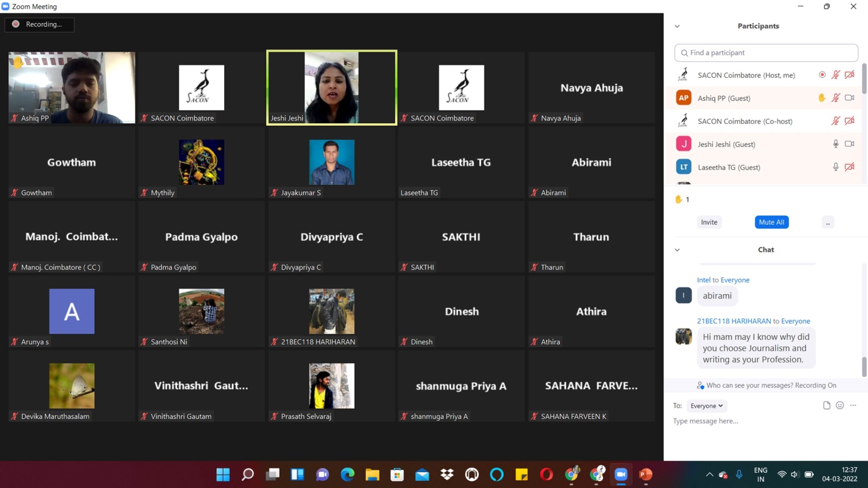Open the participants more options '...' button
Screen dimensions: 868x488
[827, 222]
